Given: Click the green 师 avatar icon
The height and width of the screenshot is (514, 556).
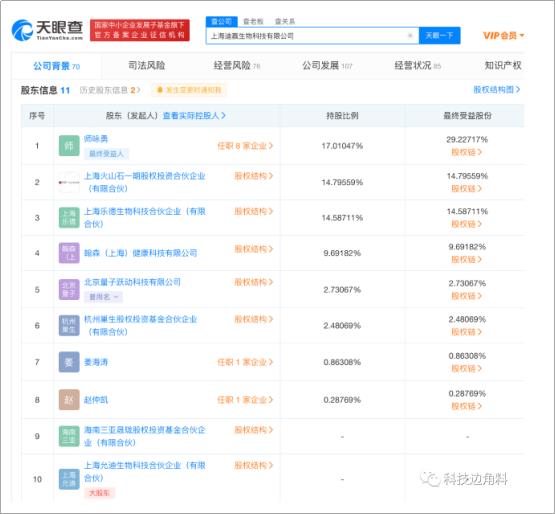Looking at the screenshot, I should point(69,146).
